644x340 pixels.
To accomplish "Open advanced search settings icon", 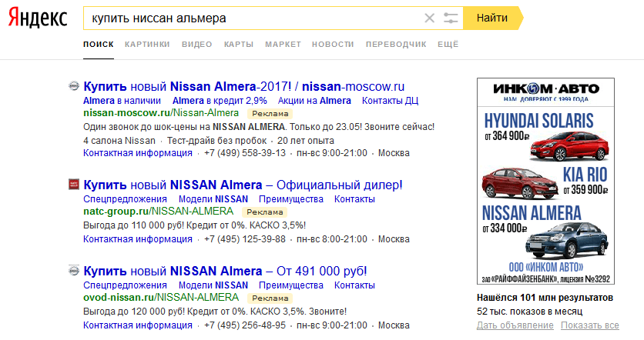I will pyautogui.click(x=451, y=18).
